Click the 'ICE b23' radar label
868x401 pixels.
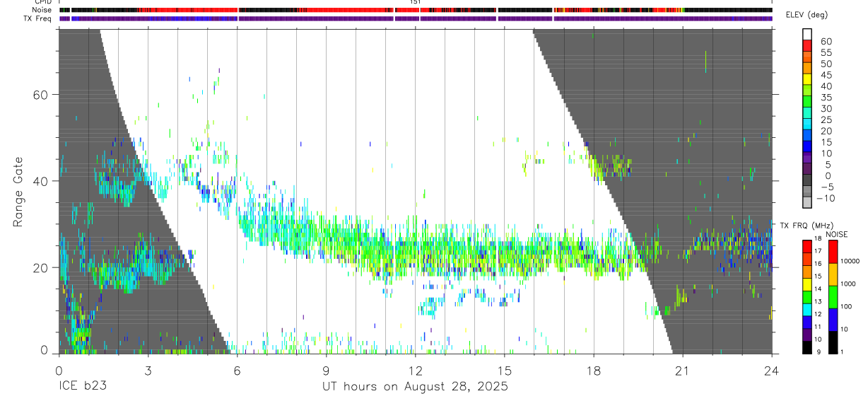(x=83, y=387)
